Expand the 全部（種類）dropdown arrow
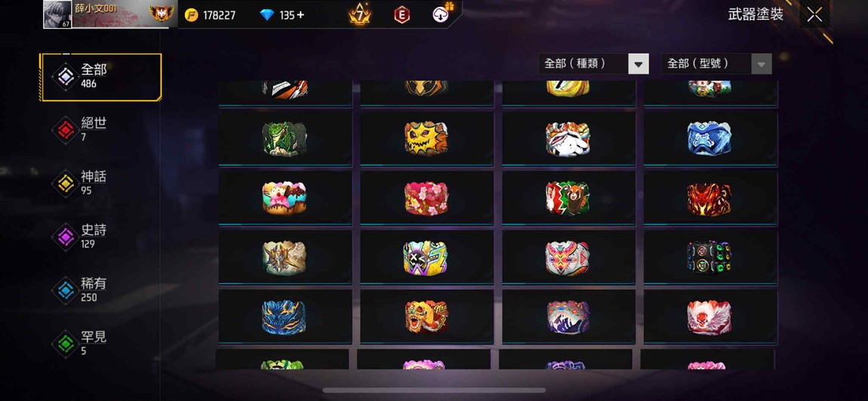 pos(639,64)
